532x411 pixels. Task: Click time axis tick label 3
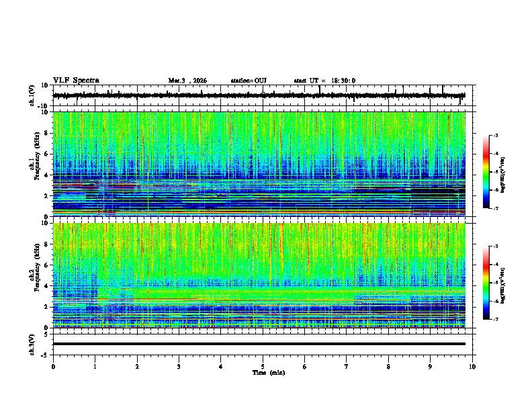[x=179, y=367]
